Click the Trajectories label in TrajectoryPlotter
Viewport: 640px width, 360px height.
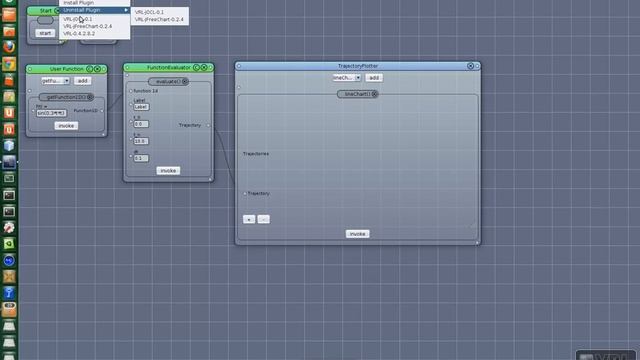tap(256, 154)
